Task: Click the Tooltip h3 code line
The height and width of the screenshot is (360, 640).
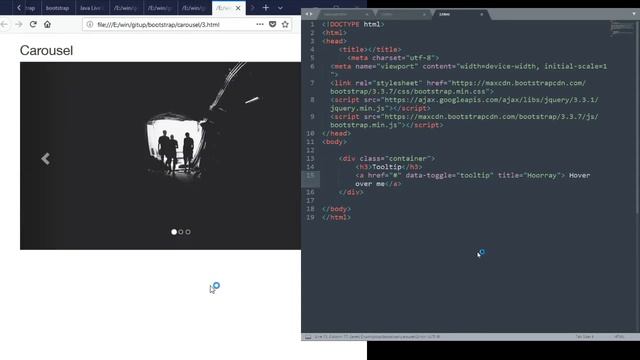Action: (x=389, y=167)
